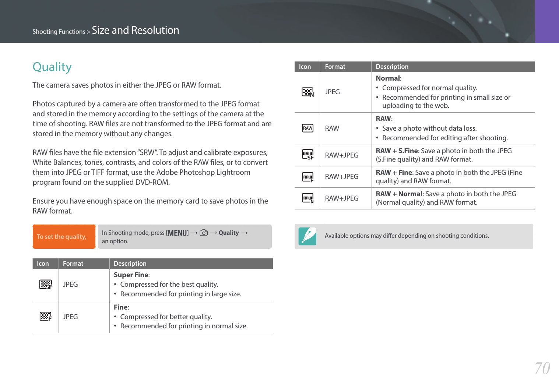Click the RAW format icon

[x=308, y=128]
